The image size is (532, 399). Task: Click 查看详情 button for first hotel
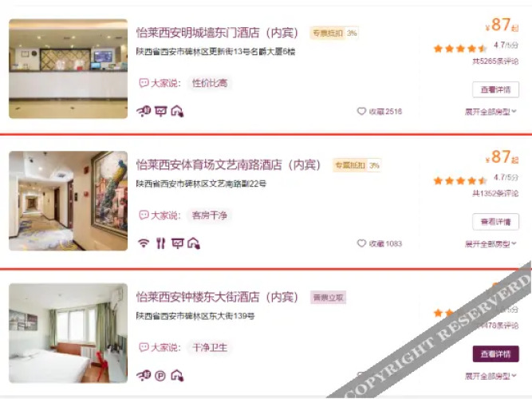(495, 89)
